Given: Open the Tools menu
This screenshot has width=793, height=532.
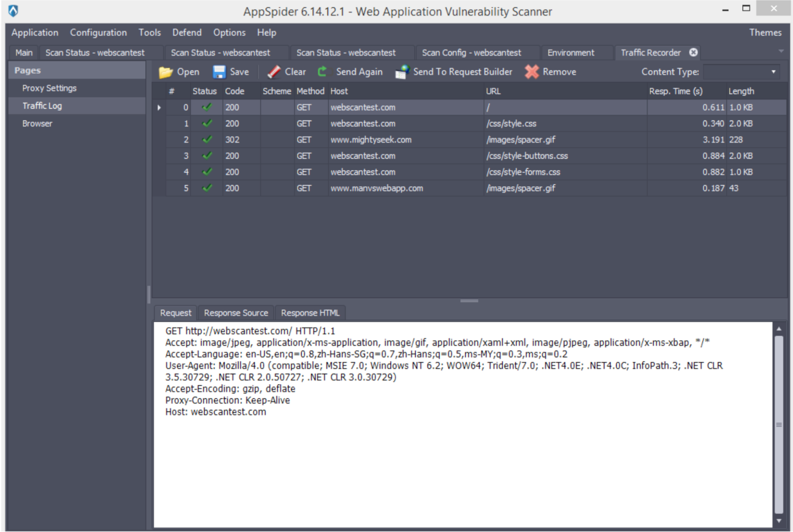Looking at the screenshot, I should pyautogui.click(x=150, y=33).
